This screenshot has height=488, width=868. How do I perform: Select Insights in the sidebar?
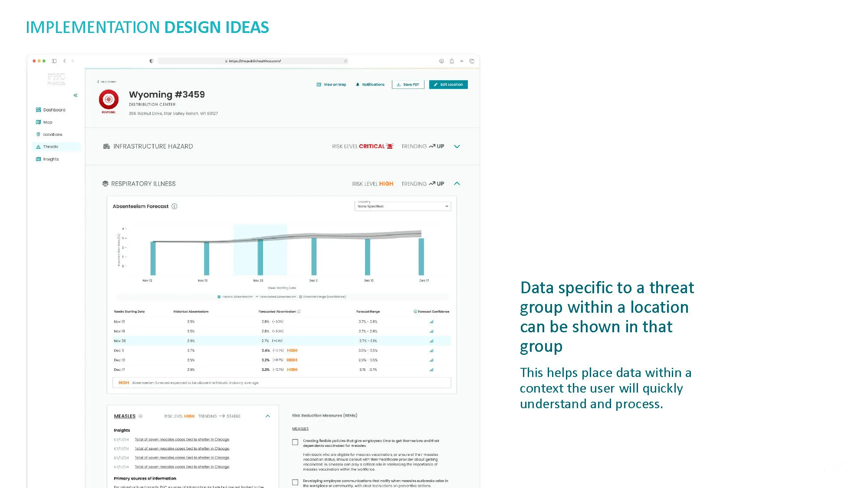pos(51,159)
